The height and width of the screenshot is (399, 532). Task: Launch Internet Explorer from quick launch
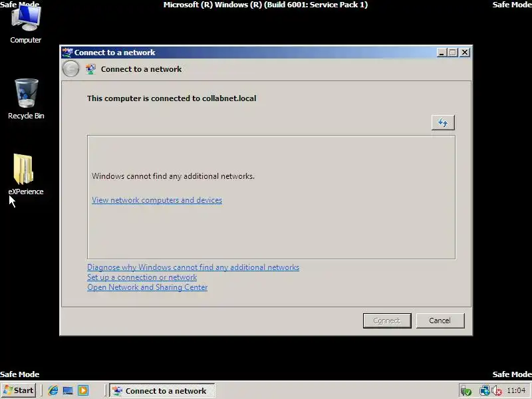point(53,390)
